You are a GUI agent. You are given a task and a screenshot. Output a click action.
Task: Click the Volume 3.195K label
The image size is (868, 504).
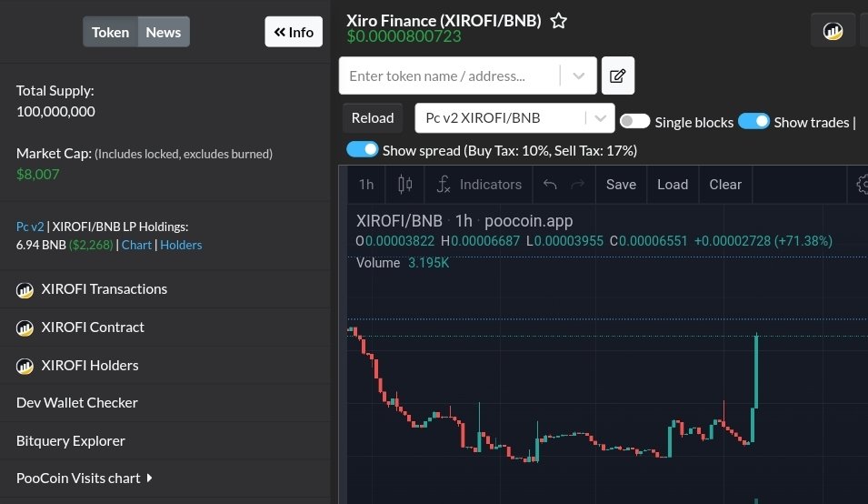[x=403, y=263]
